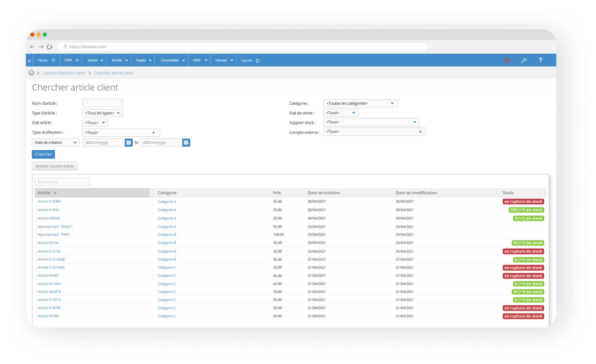Click the browser back arrow
Image resolution: width=596 pixels, height=364 pixels.
coord(32,47)
